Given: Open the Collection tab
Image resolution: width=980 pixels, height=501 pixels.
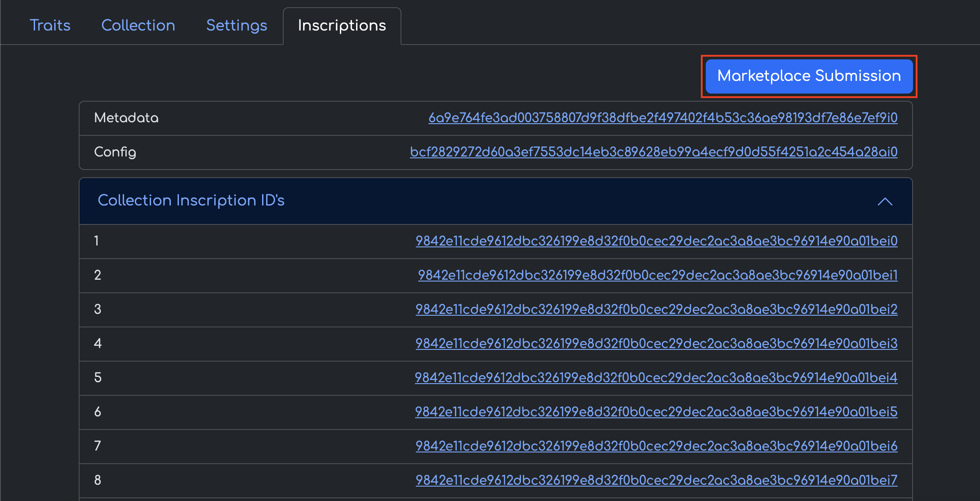Looking at the screenshot, I should tap(138, 26).
